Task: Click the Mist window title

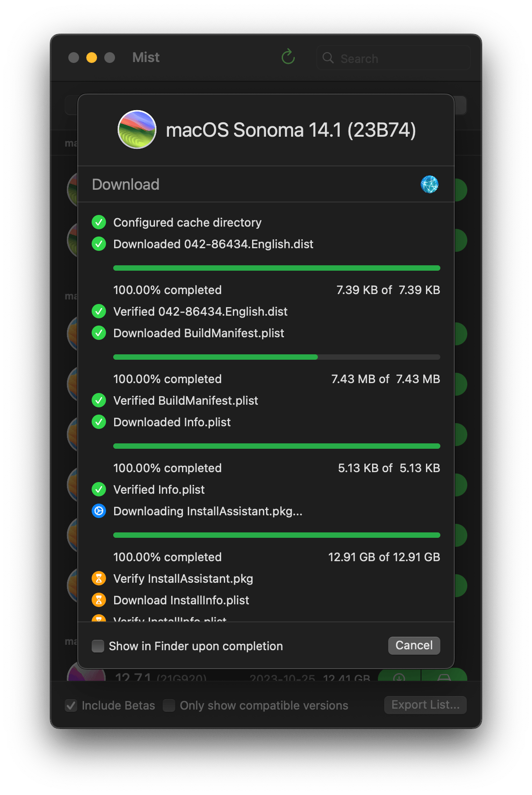Action: click(146, 57)
